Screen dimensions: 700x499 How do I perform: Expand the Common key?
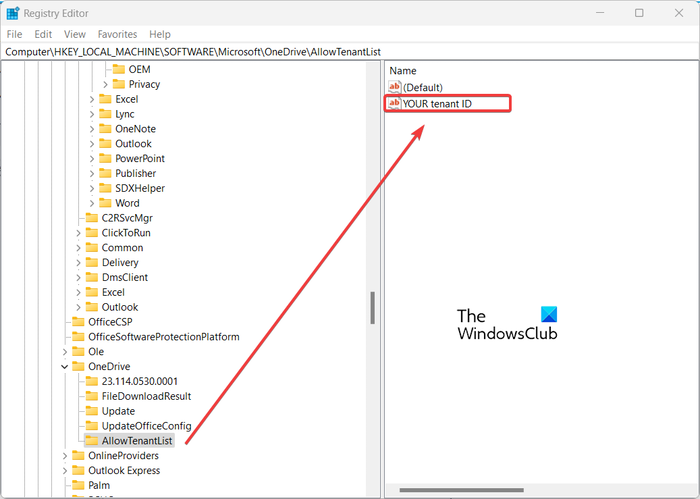[78, 248]
